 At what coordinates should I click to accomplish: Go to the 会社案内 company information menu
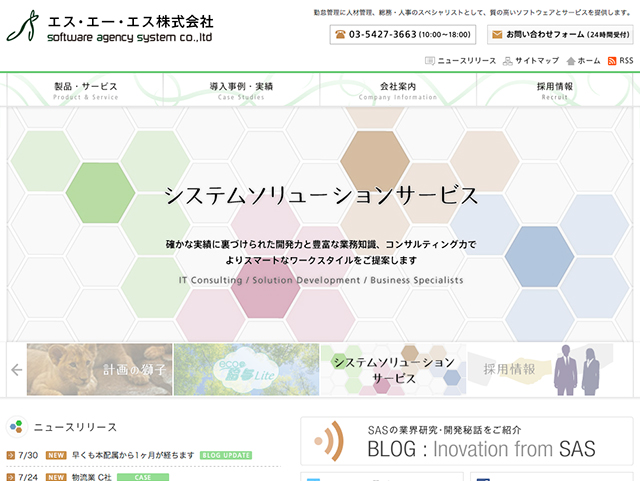tap(398, 90)
